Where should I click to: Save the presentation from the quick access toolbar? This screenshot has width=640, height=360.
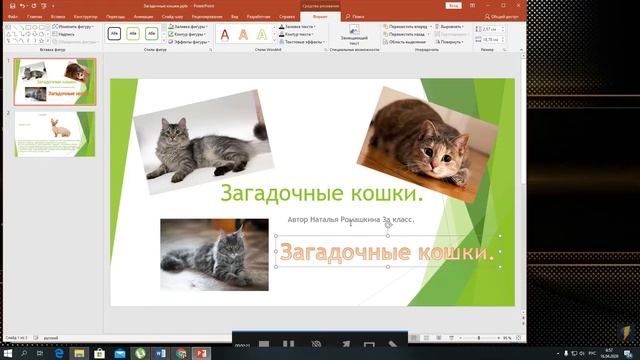coord(12,6)
